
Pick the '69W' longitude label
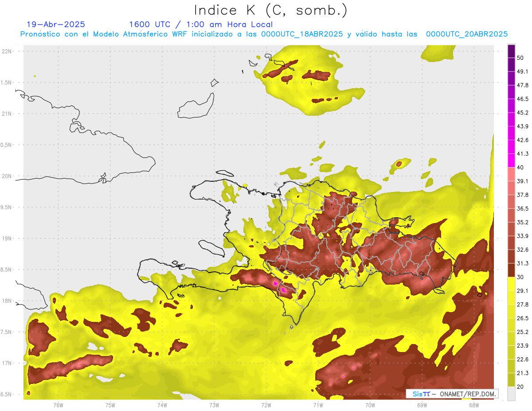tap(422, 405)
